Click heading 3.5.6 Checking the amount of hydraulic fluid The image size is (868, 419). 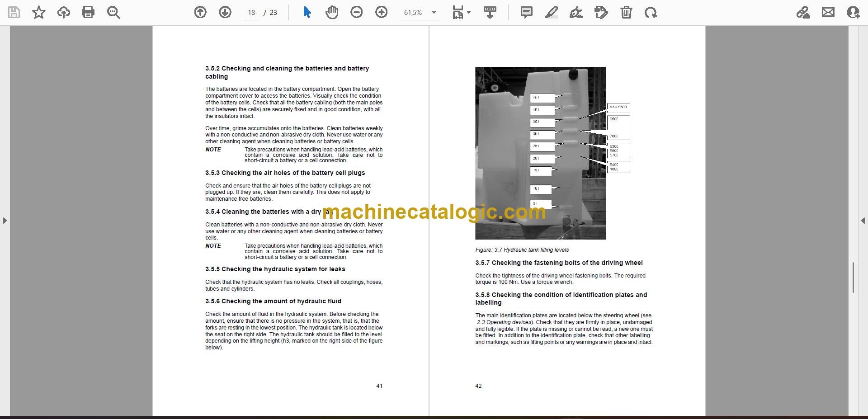(x=273, y=301)
